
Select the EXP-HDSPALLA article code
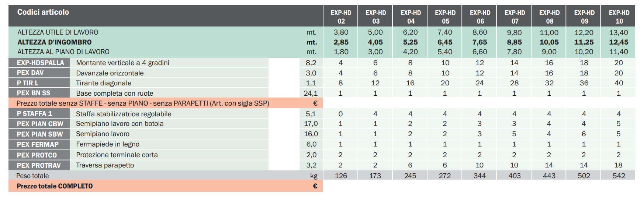(40, 63)
